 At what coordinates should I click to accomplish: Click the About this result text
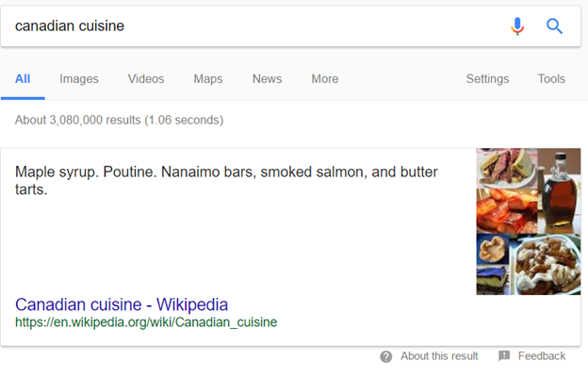[439, 356]
